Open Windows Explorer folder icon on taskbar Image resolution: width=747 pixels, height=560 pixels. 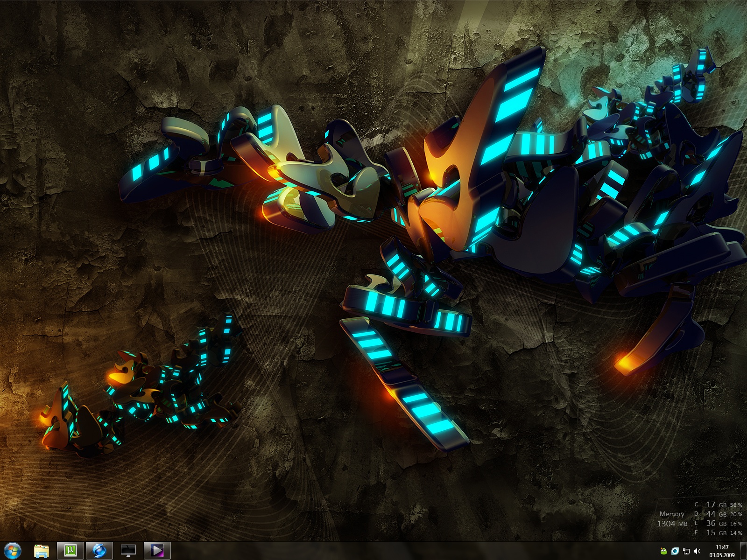[42, 551]
